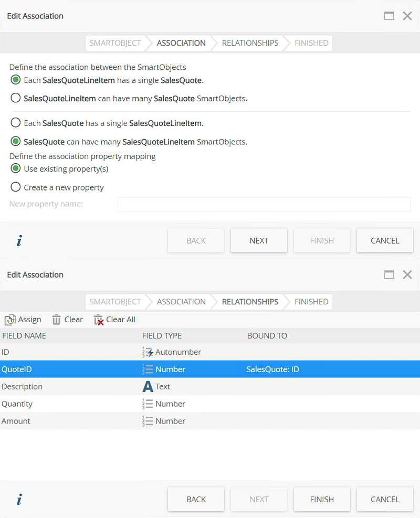
Task: Click the Assign icon in the toolbar
Action: pos(10,320)
